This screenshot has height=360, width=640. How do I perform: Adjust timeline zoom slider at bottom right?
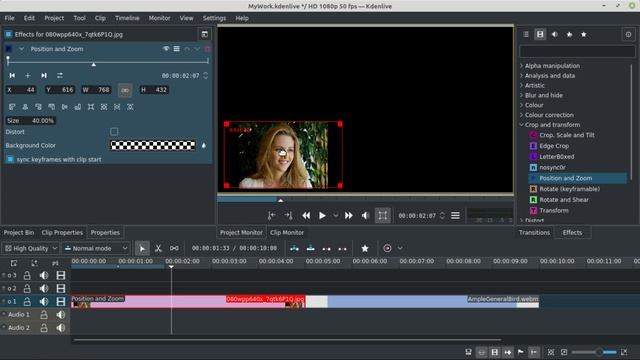594,352
